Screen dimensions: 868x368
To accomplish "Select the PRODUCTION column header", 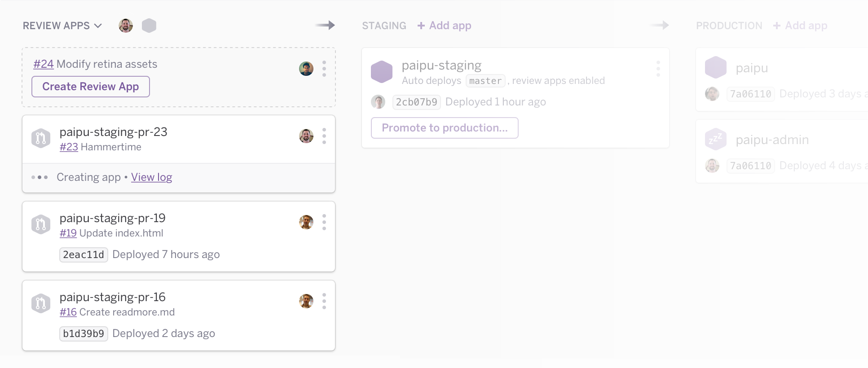I will pos(729,26).
